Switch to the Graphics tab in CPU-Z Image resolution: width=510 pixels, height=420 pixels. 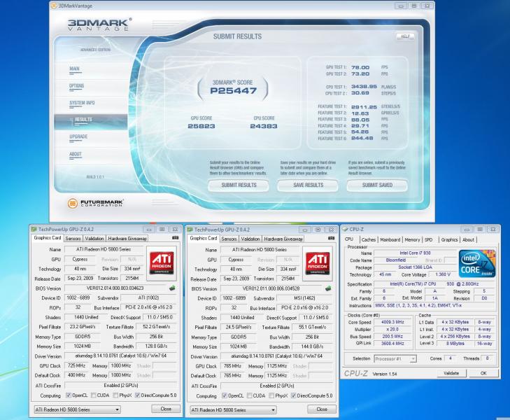click(x=449, y=239)
